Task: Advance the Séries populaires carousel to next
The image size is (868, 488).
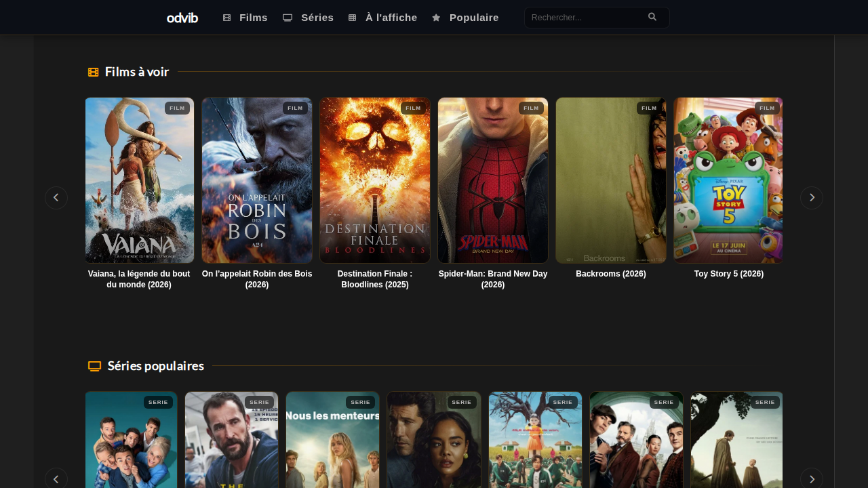Action: pos(812,479)
